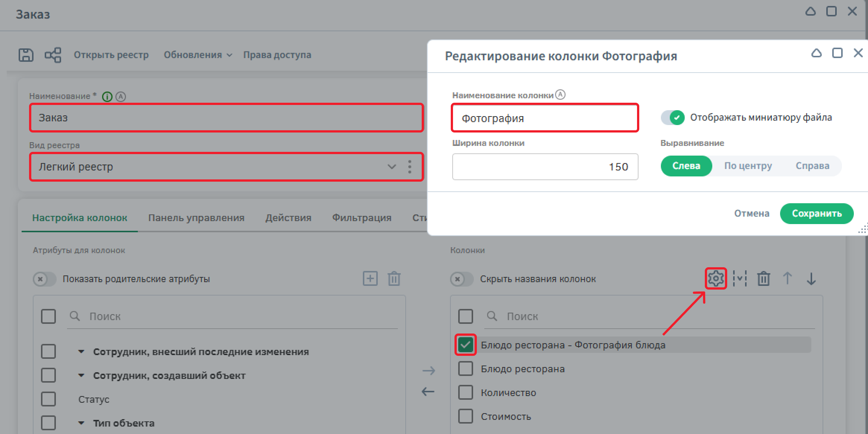Move column up with arrow icon
868x434 pixels.
click(x=787, y=278)
